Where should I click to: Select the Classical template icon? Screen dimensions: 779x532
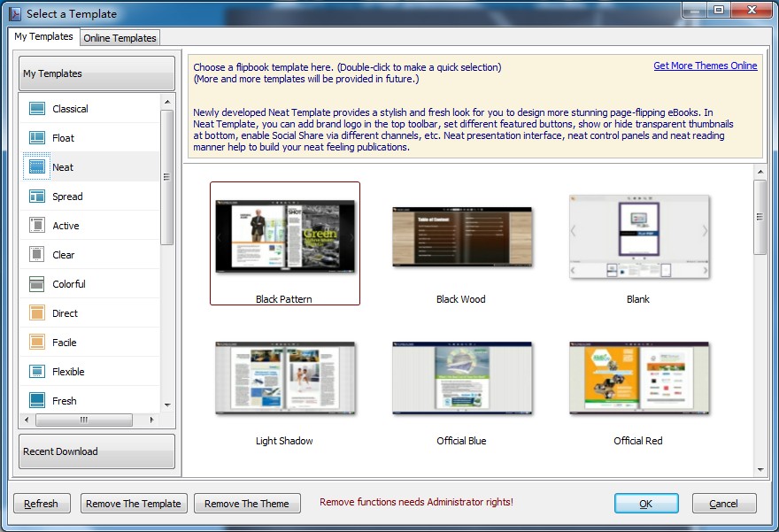coord(37,109)
